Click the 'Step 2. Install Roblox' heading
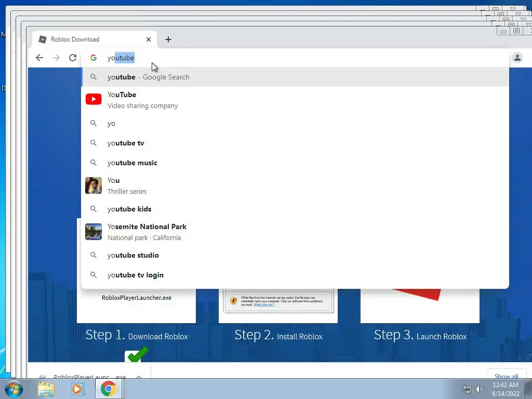Image resolution: width=532 pixels, height=399 pixels. 278,335
